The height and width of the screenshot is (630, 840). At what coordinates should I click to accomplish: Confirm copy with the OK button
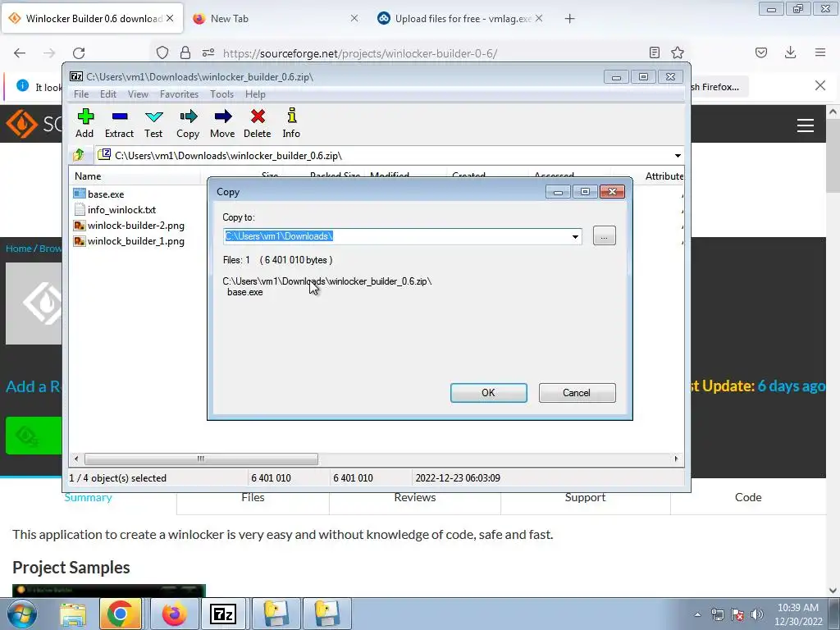(489, 393)
